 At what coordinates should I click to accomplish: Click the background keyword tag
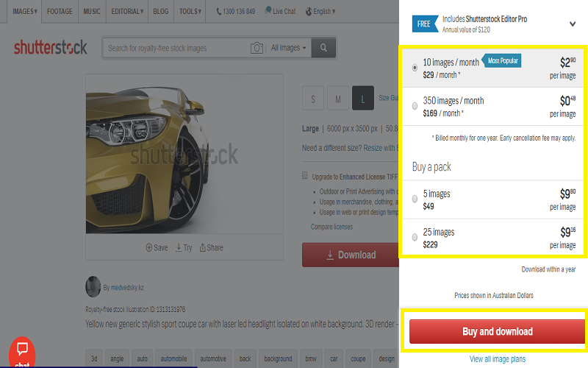tap(278, 358)
